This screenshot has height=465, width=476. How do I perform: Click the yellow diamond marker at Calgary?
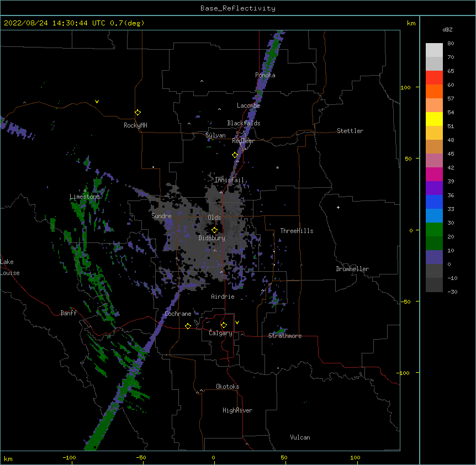pyautogui.click(x=224, y=325)
